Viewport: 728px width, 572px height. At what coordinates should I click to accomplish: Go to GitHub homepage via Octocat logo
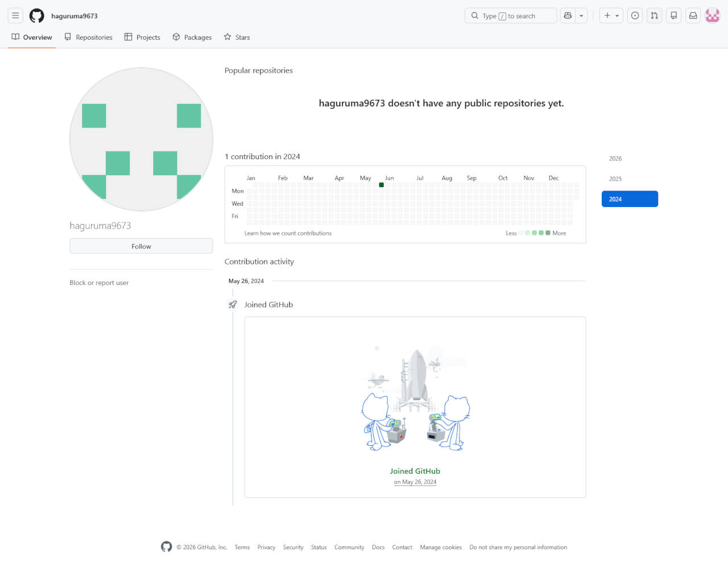click(37, 16)
